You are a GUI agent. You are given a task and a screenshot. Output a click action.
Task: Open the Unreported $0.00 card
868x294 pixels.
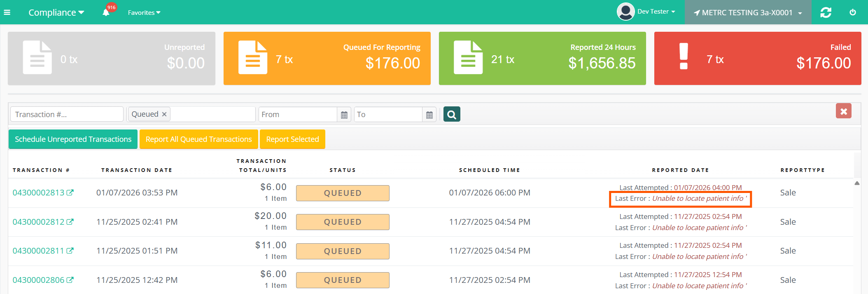click(112, 59)
